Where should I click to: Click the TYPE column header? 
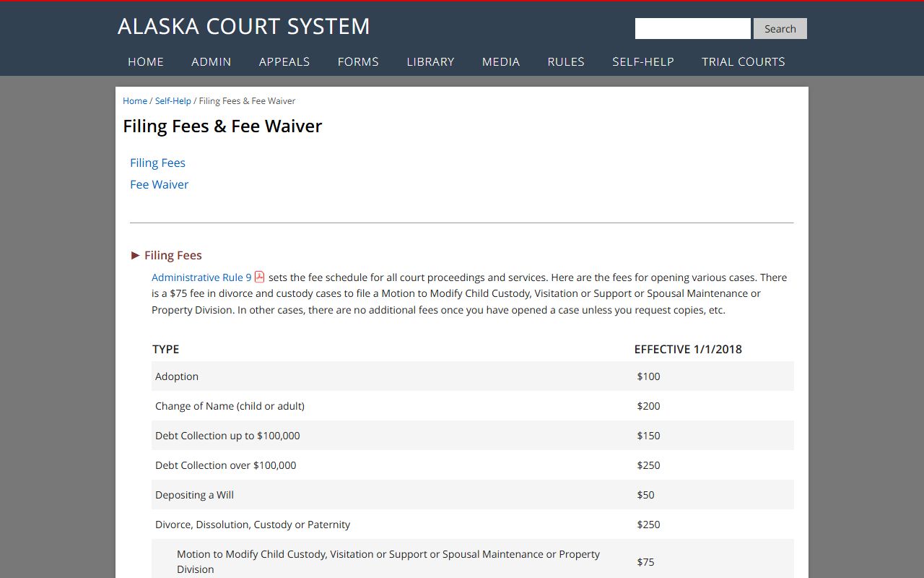165,349
